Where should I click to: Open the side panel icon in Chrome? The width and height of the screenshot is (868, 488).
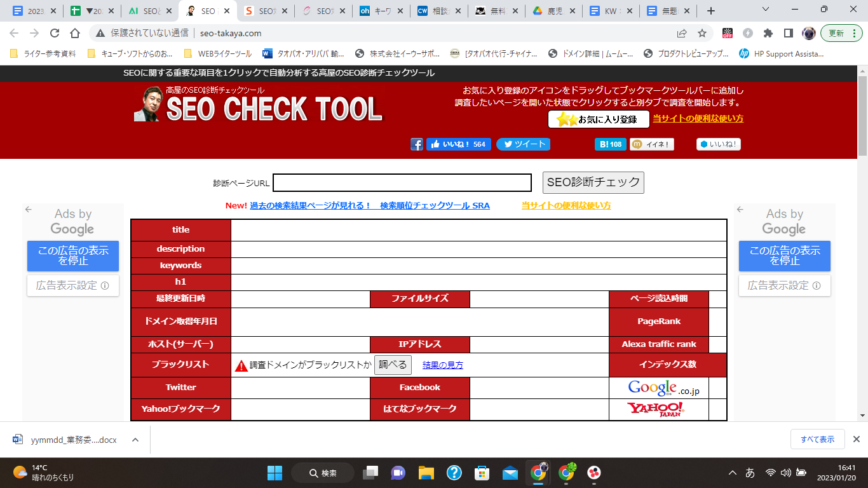[x=789, y=33]
